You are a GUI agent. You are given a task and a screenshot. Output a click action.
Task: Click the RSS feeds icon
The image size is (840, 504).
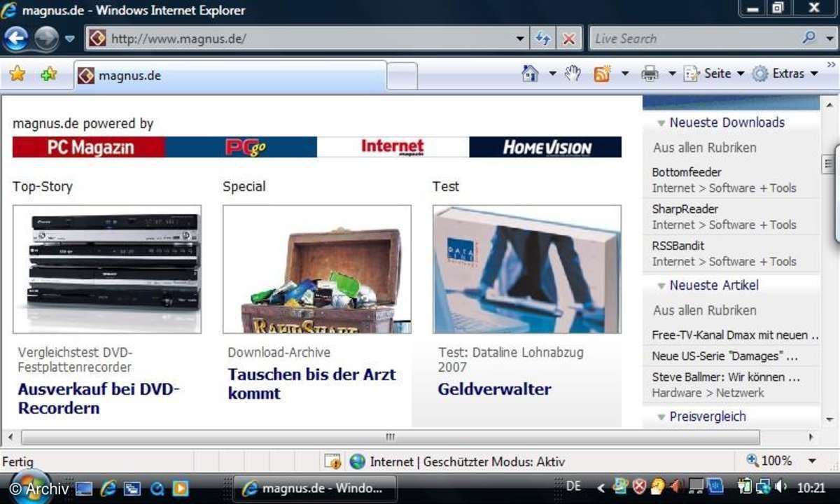coord(602,73)
